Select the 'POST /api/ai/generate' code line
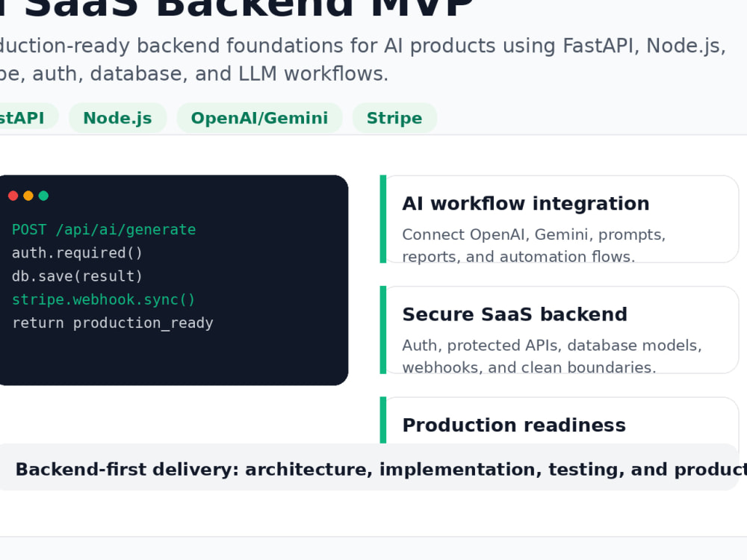Image resolution: width=747 pixels, height=560 pixels. click(104, 229)
